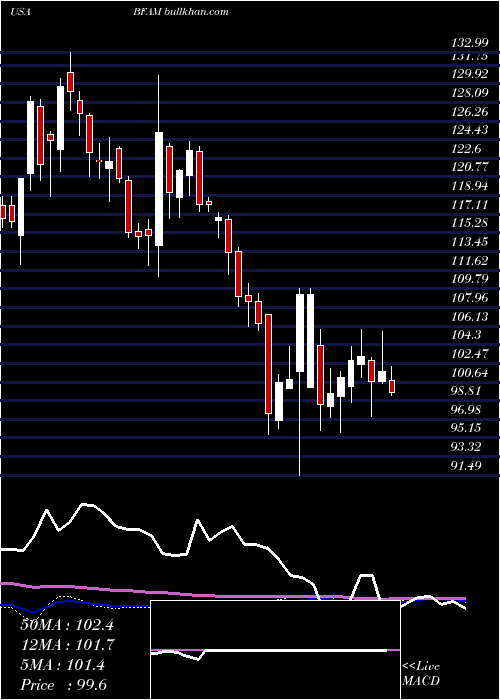The height and width of the screenshot is (700, 500).
Task: Click the 122.6 price level label
Action: coord(467,149)
